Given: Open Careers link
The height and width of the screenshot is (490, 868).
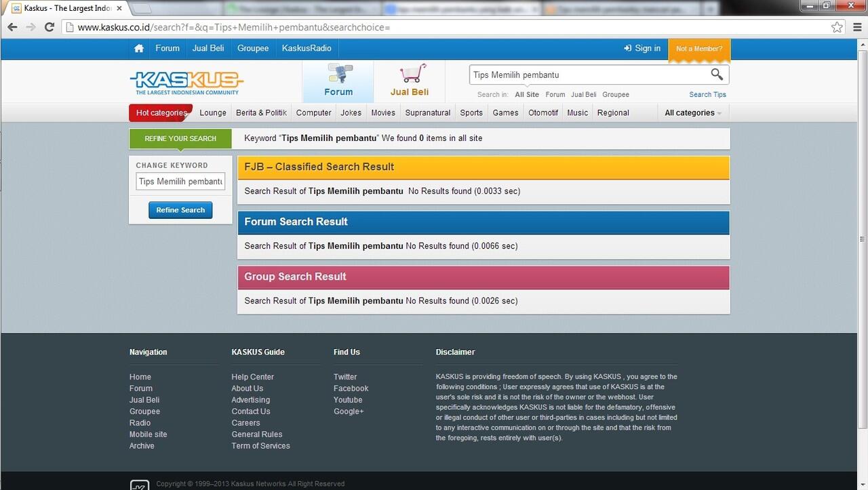Looking at the screenshot, I should pos(245,423).
